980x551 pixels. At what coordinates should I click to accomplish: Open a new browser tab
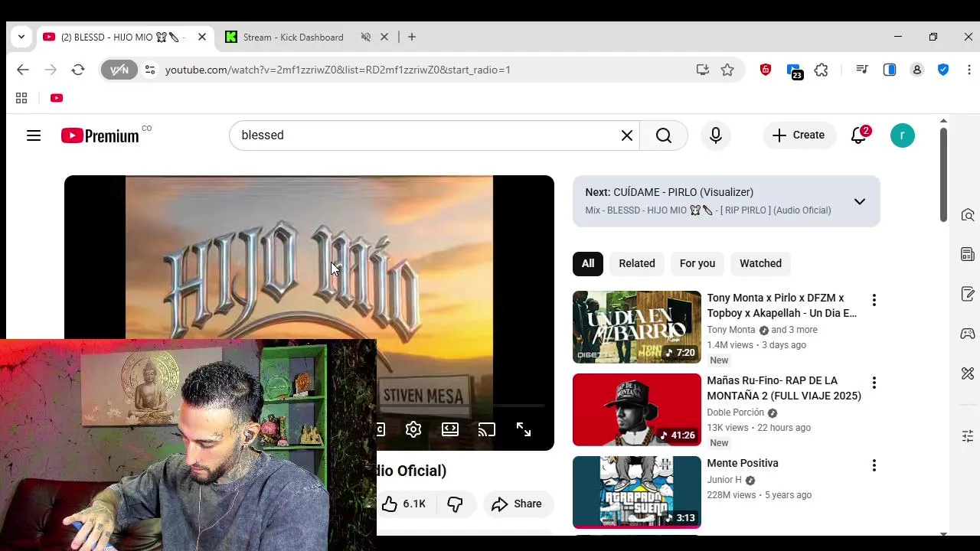[412, 37]
